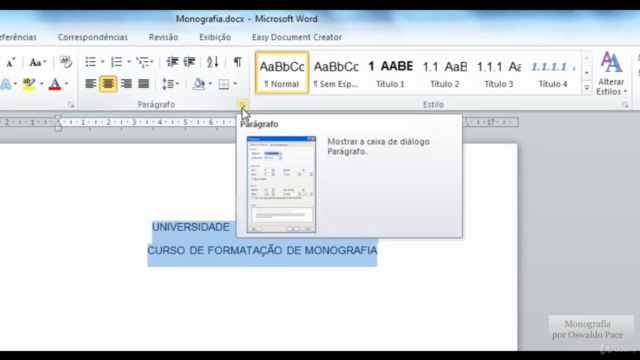Click the Clear Formatting icon

65,62
